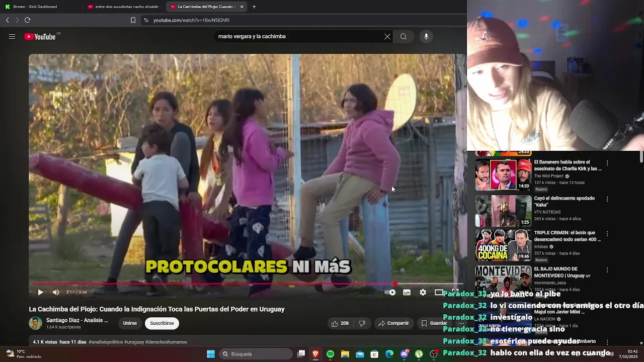Dislike the video with thumbs down

tap(362, 323)
